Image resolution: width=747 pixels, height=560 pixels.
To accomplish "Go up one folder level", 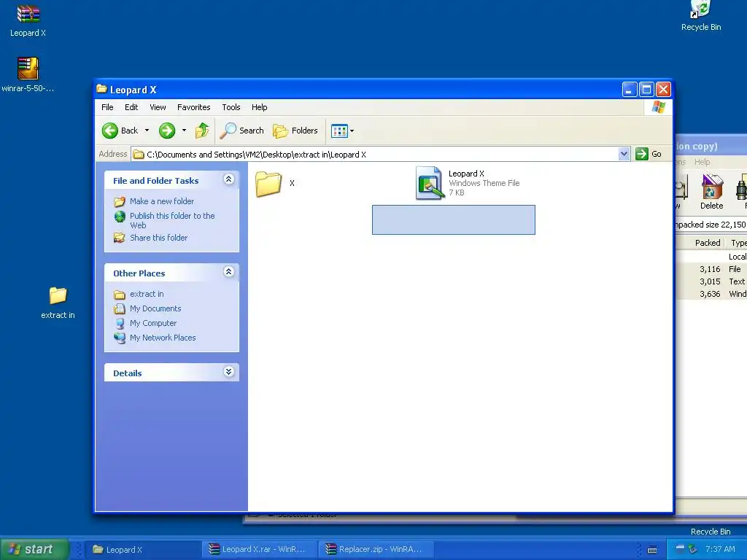I will (202, 131).
